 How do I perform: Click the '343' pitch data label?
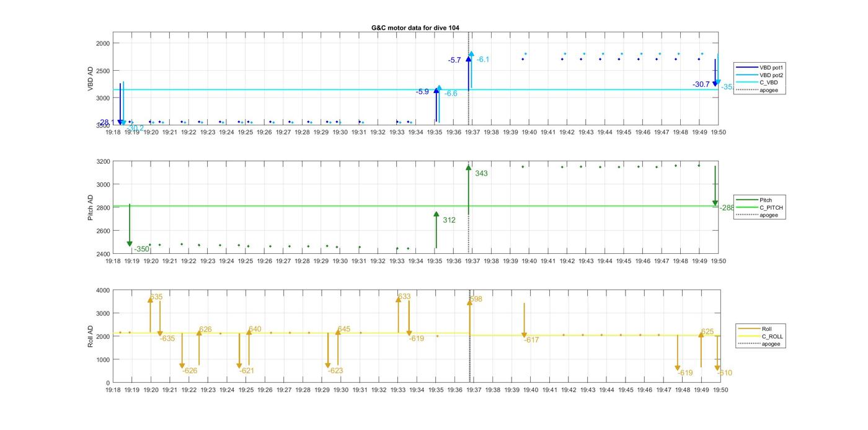point(481,174)
